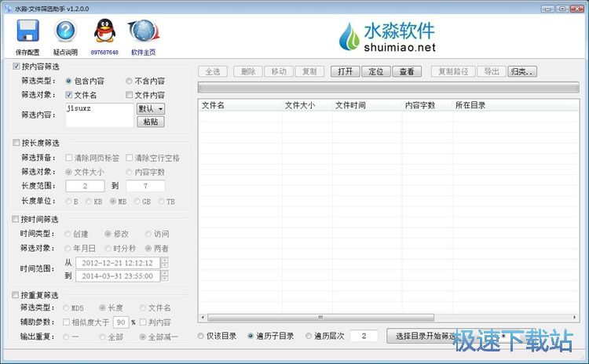Click the 查看 button

407,71
